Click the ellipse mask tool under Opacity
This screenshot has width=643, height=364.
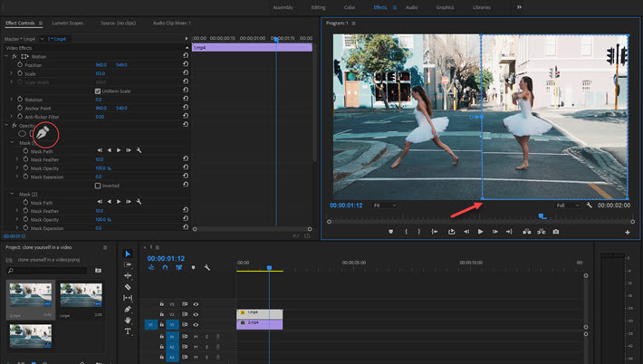[x=23, y=133]
